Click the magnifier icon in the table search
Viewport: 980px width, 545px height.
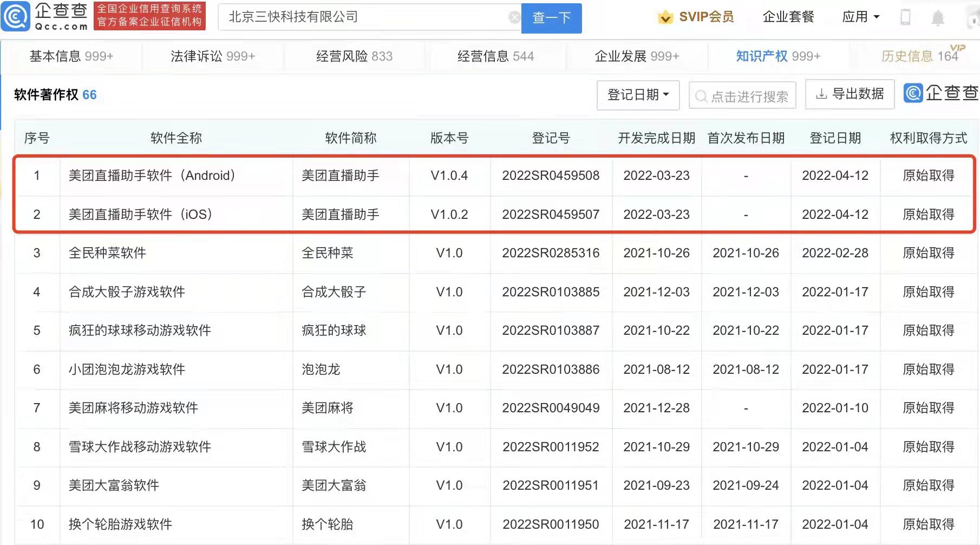pyautogui.click(x=701, y=96)
